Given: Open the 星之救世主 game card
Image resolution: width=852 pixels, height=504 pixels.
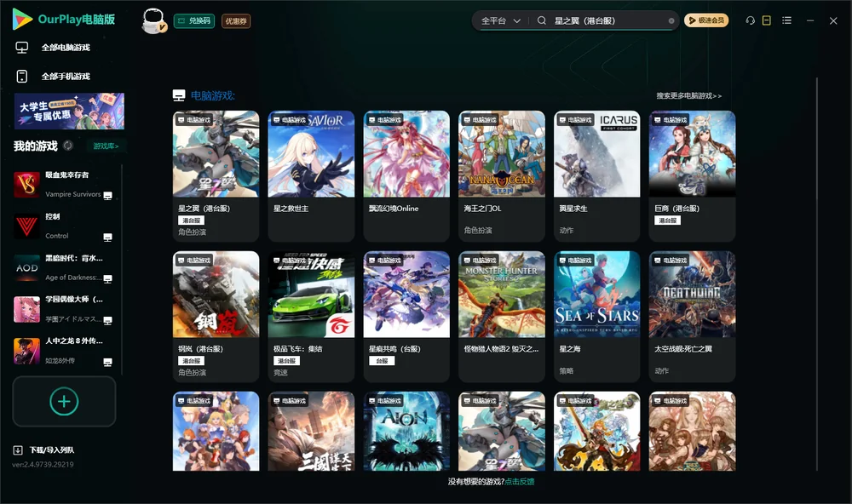Looking at the screenshot, I should coord(311,176).
